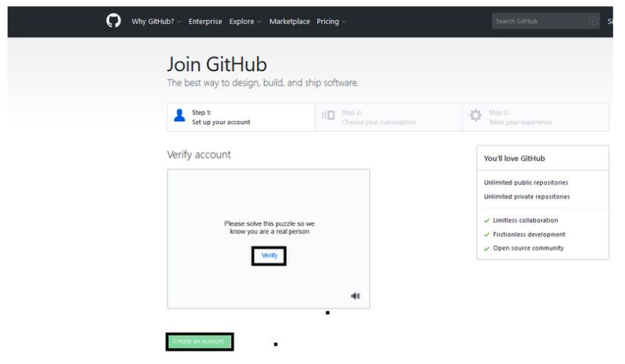Click Frictionless development text
Screen dimensions: 625x364
tap(529, 234)
